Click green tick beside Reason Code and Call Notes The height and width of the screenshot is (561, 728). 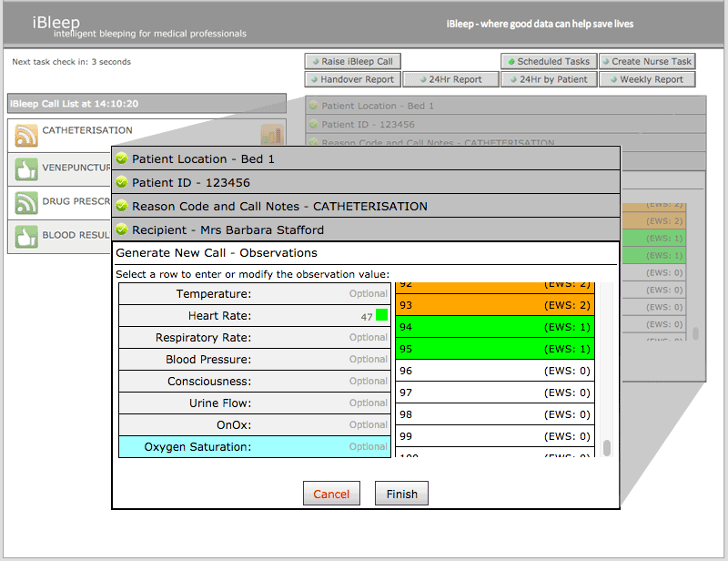point(122,206)
